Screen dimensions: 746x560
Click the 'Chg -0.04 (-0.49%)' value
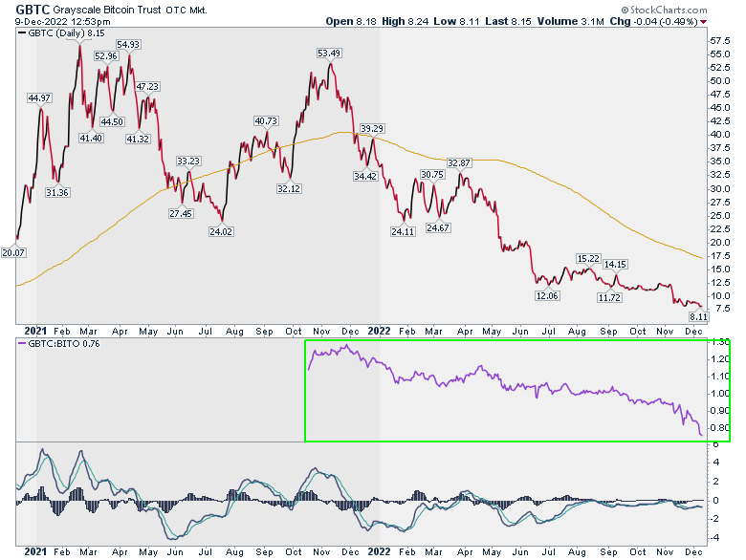[x=653, y=21]
